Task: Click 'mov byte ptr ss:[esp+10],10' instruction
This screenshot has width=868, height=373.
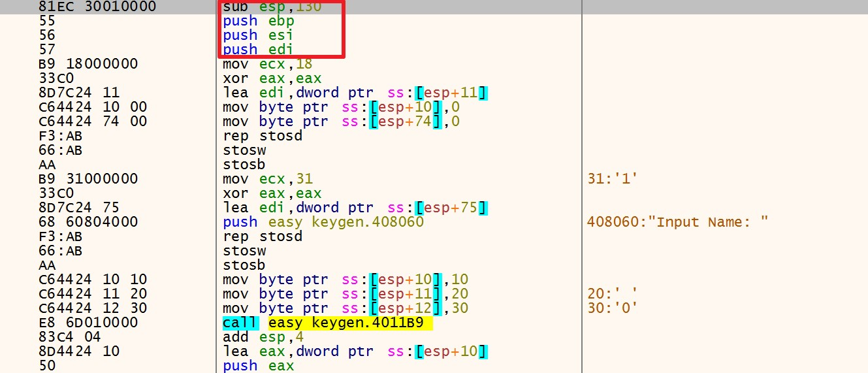Action: 346,280
